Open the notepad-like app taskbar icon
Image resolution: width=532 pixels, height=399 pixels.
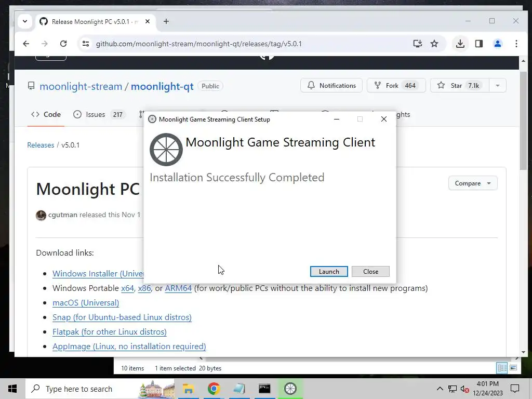[x=239, y=389]
